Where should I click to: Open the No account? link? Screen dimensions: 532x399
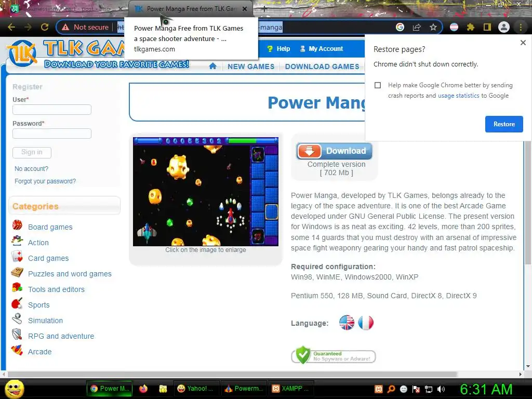coord(31,169)
